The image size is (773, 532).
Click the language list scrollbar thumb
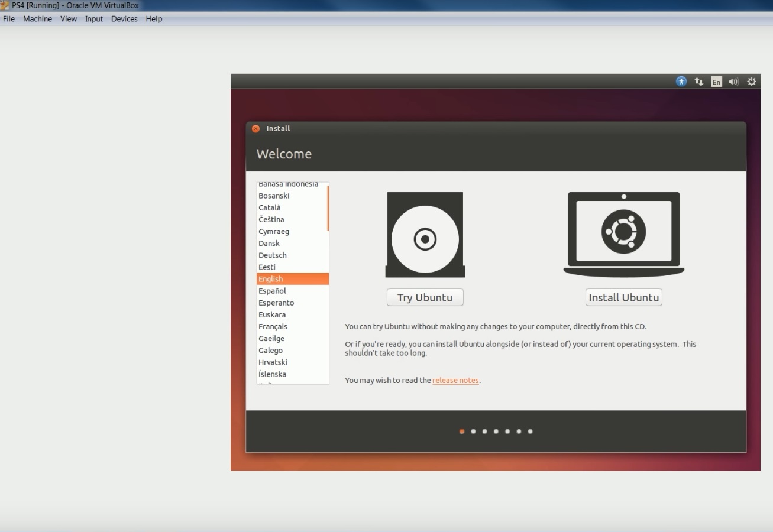(328, 208)
